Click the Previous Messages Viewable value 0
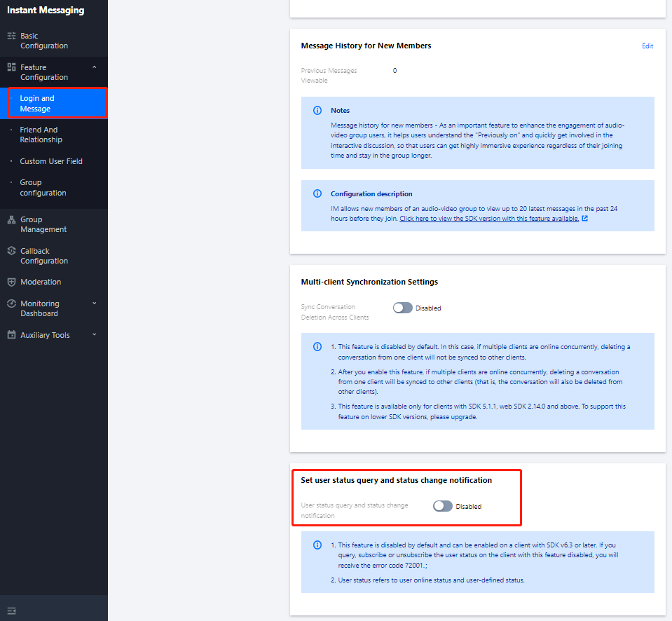 395,71
